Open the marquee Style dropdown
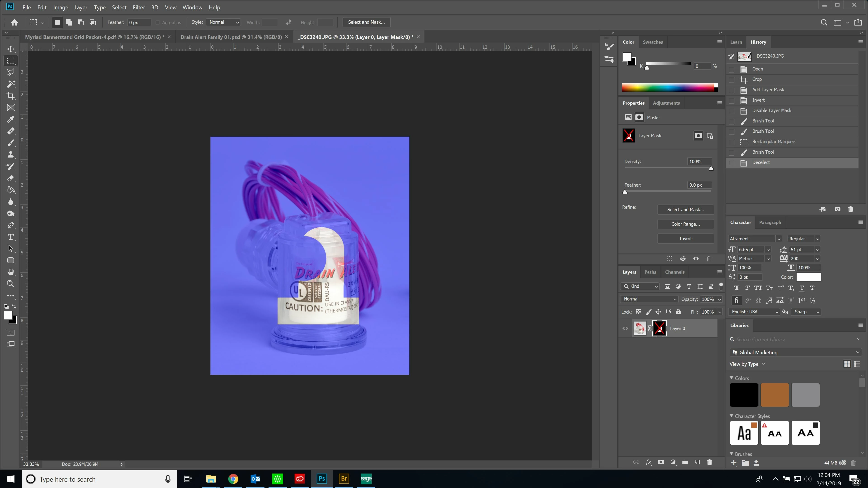 pos(224,22)
